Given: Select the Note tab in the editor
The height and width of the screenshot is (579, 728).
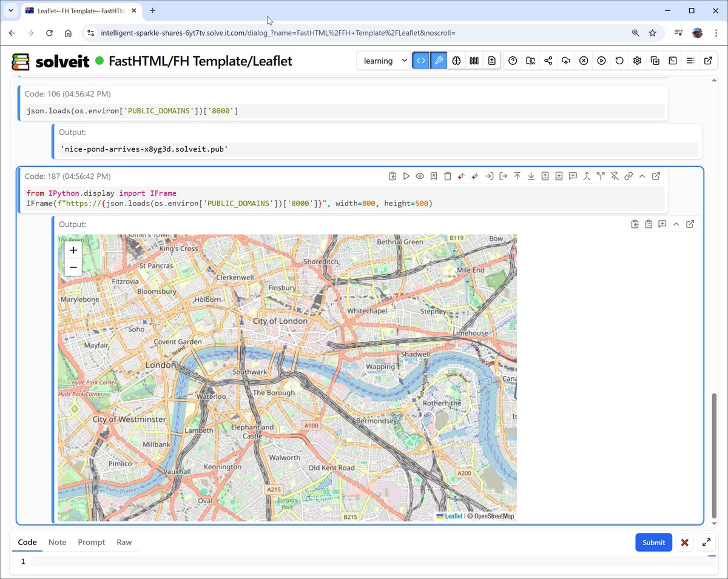Looking at the screenshot, I should point(58,542).
